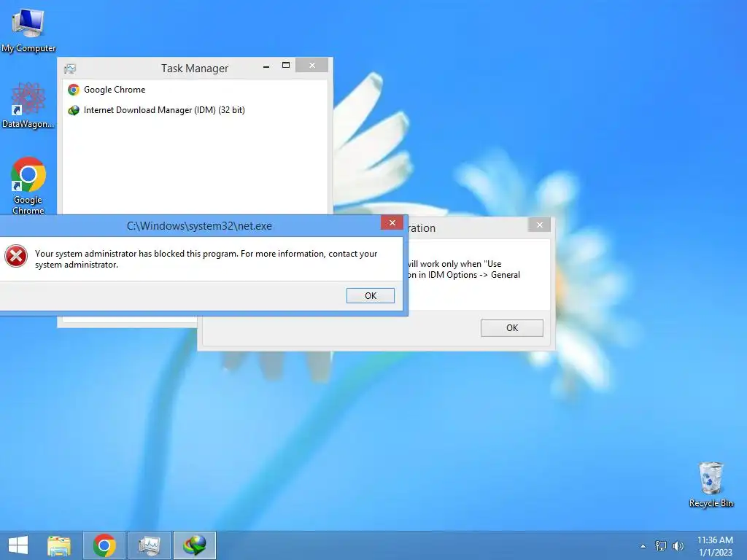Close the Task Manager window
The width and height of the screenshot is (747, 560).
pyautogui.click(x=312, y=65)
